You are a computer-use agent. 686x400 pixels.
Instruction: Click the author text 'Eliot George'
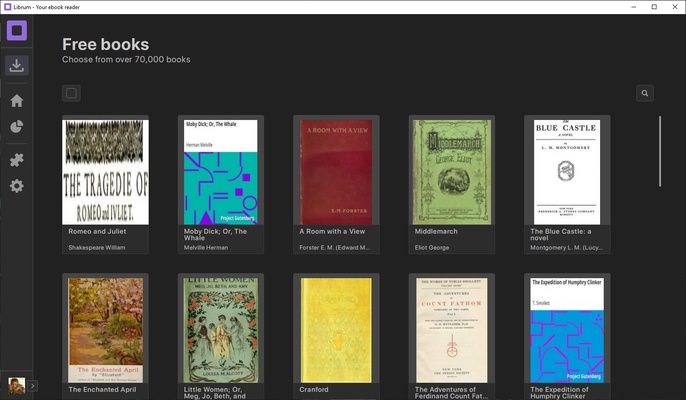[432, 248]
